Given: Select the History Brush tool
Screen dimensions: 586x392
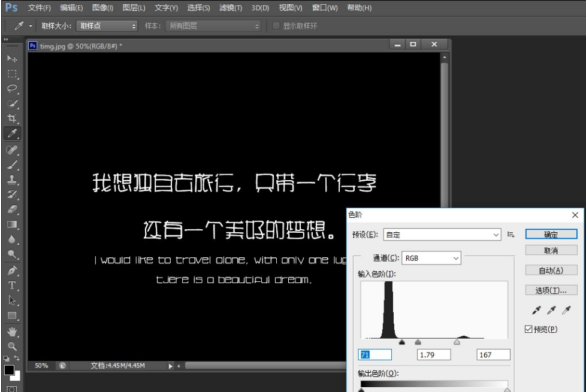Looking at the screenshot, I should pyautogui.click(x=12, y=194).
